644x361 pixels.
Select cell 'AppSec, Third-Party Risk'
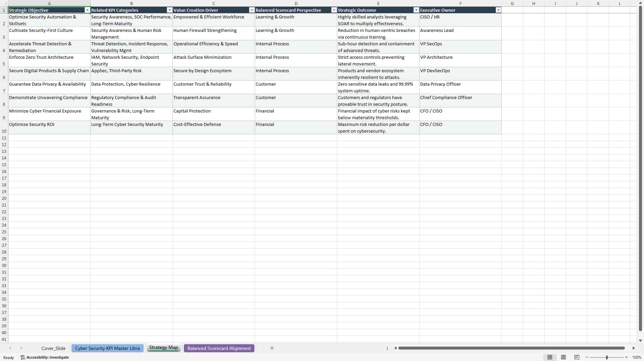tap(132, 74)
